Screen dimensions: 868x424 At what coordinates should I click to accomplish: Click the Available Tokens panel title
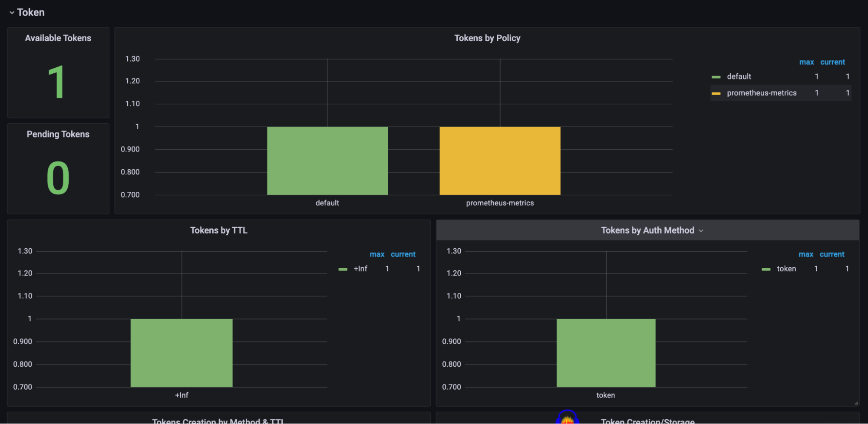click(58, 38)
